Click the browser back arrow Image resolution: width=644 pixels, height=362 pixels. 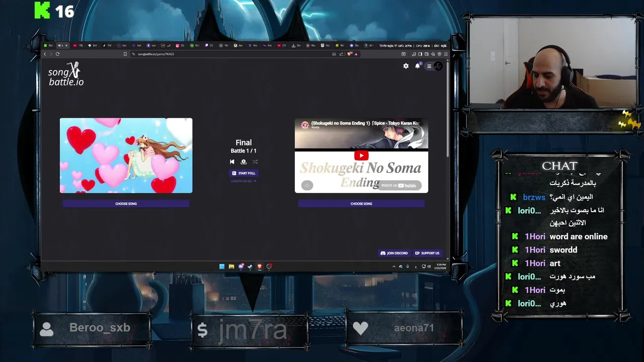click(x=45, y=54)
